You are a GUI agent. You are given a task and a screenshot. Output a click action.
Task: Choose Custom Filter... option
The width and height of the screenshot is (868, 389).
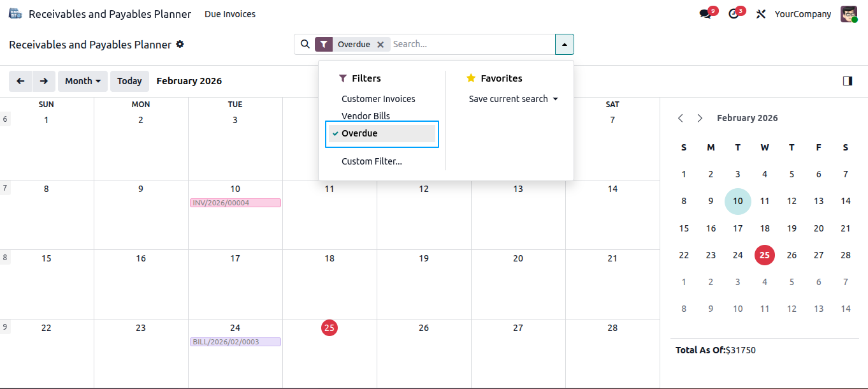[x=372, y=161]
